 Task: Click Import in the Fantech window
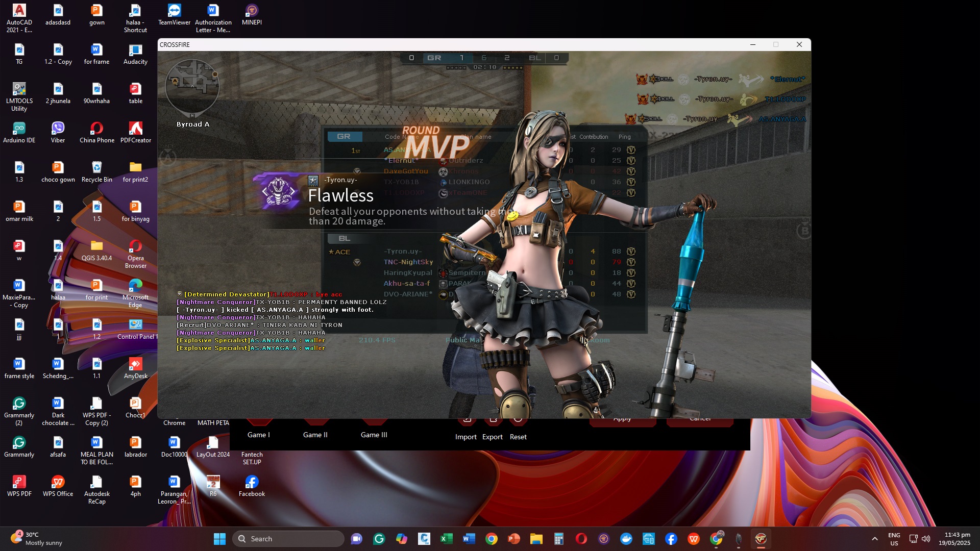(466, 437)
